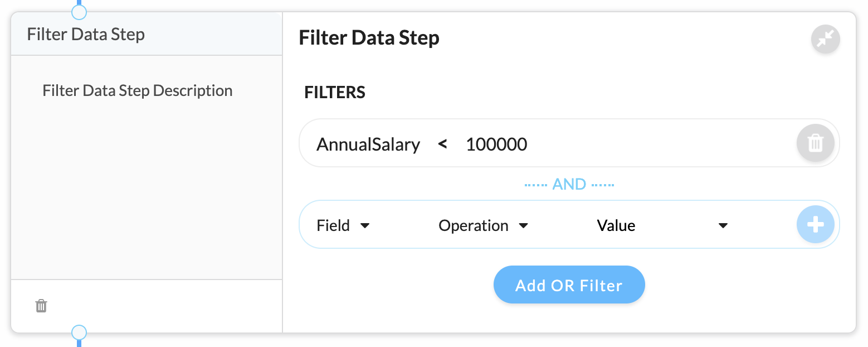This screenshot has width=868, height=347.
Task: Expand the Value dropdown arrow
Action: tap(723, 226)
